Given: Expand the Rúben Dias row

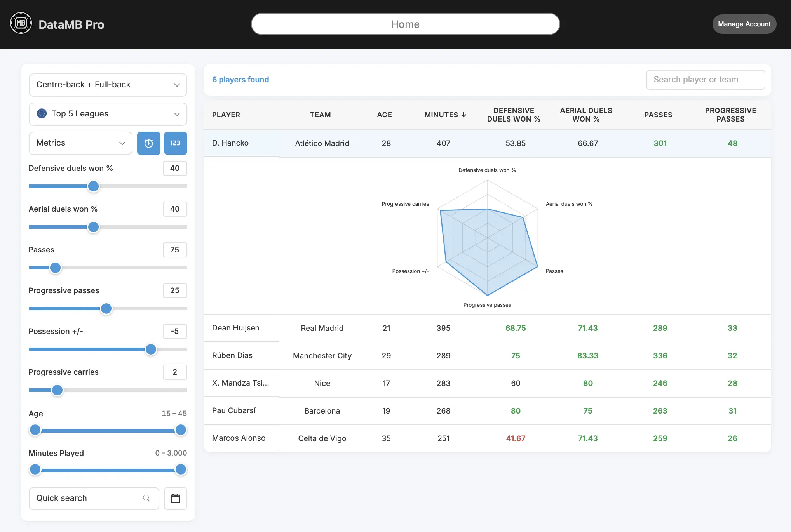Looking at the screenshot, I should point(488,356).
